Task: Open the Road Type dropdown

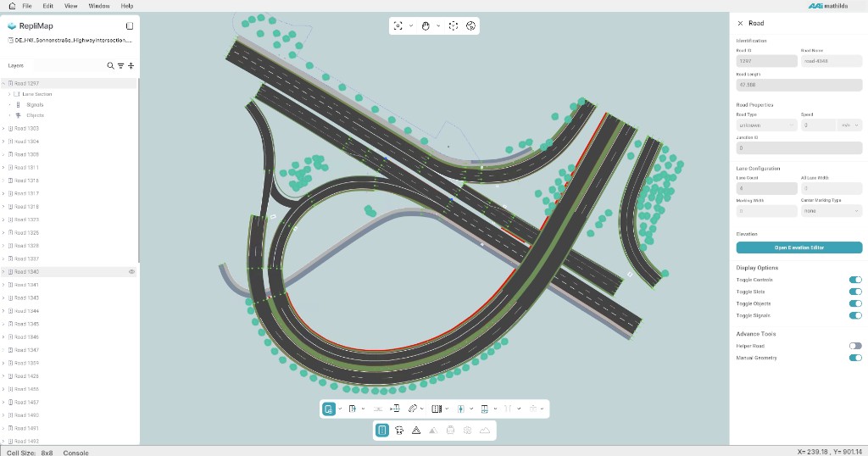Action: (x=766, y=125)
